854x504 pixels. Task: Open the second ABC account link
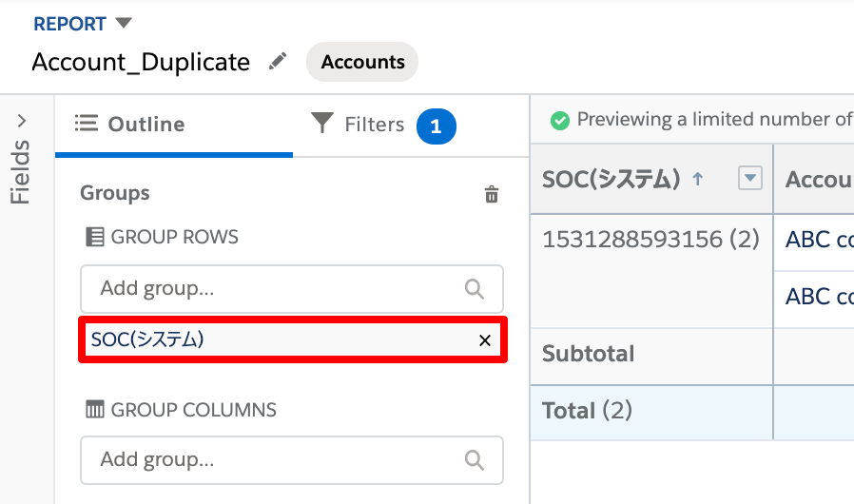819,297
